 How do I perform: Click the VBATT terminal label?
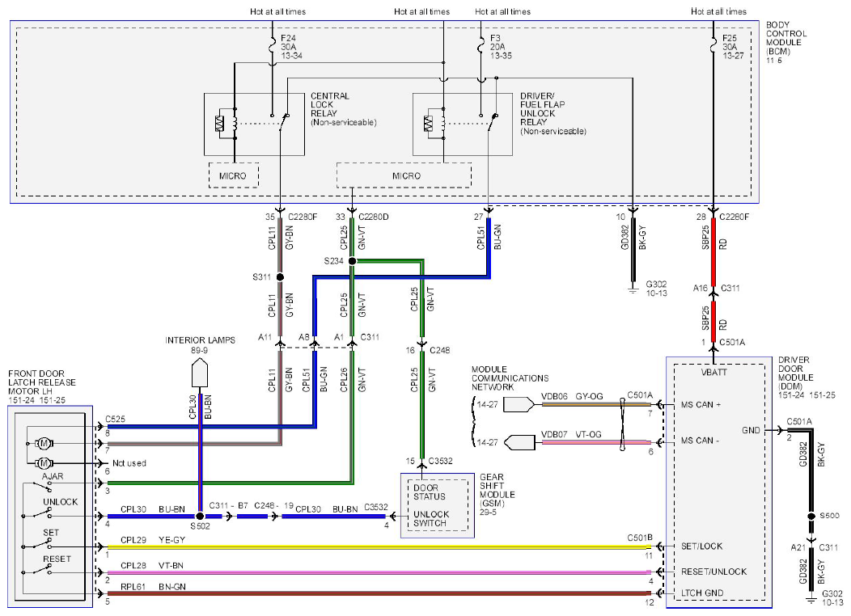[713, 372]
